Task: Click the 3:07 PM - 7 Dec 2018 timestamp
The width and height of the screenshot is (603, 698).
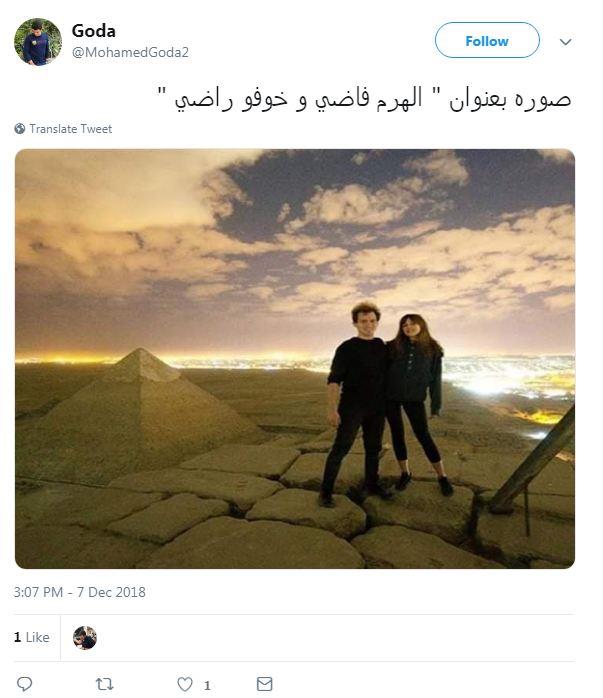Action: pos(80,592)
